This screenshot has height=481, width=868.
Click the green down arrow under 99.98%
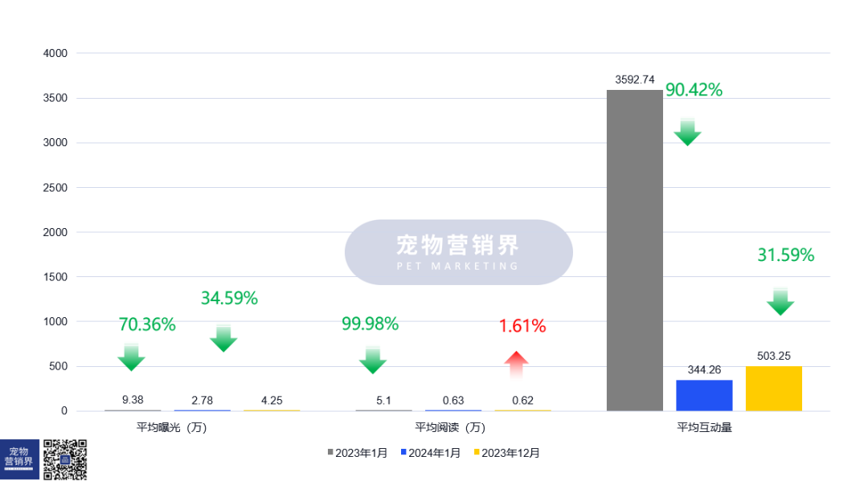point(372,360)
